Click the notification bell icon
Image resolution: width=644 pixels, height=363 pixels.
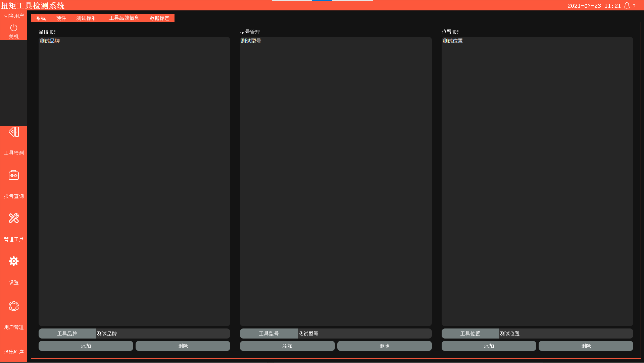tap(627, 6)
